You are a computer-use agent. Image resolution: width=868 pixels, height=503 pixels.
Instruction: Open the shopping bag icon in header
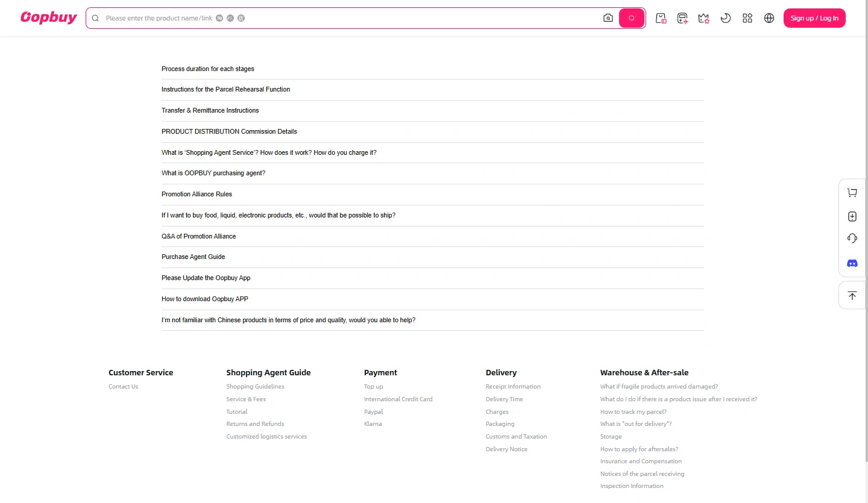(x=661, y=18)
